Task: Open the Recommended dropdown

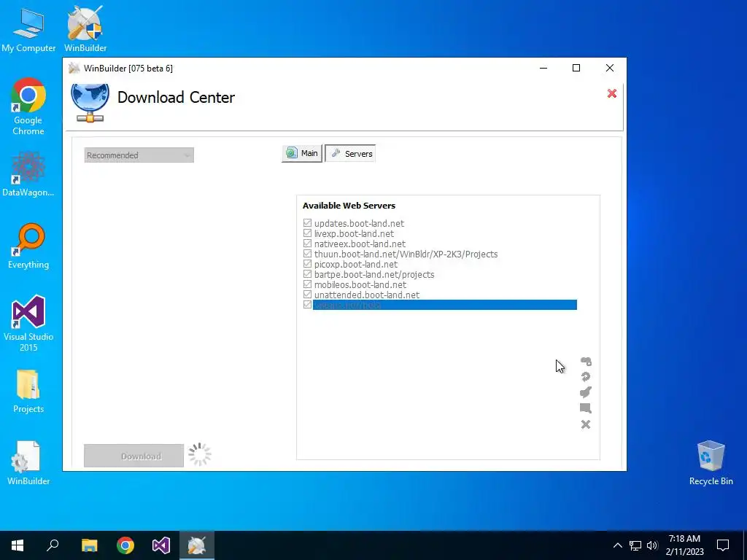Action: coord(139,155)
